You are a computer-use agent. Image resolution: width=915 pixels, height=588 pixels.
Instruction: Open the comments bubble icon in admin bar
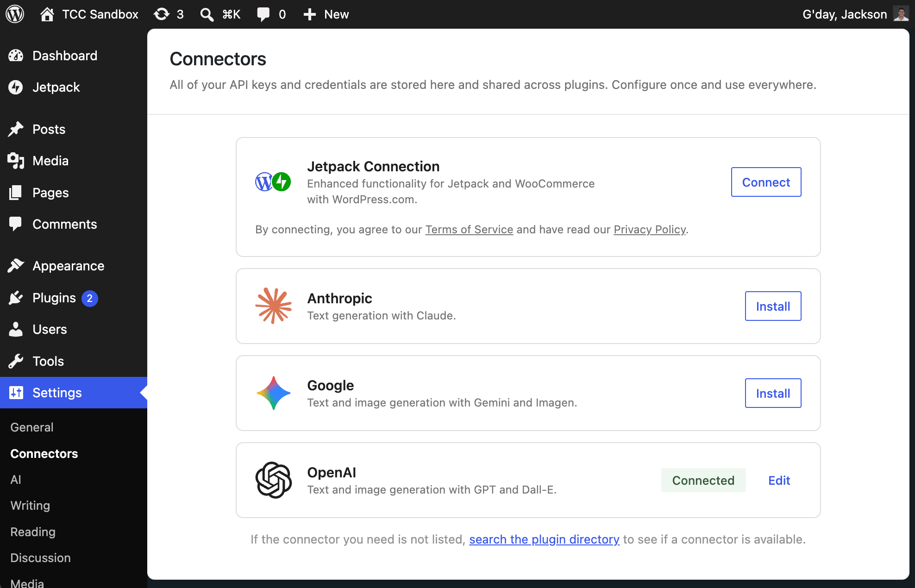click(263, 14)
